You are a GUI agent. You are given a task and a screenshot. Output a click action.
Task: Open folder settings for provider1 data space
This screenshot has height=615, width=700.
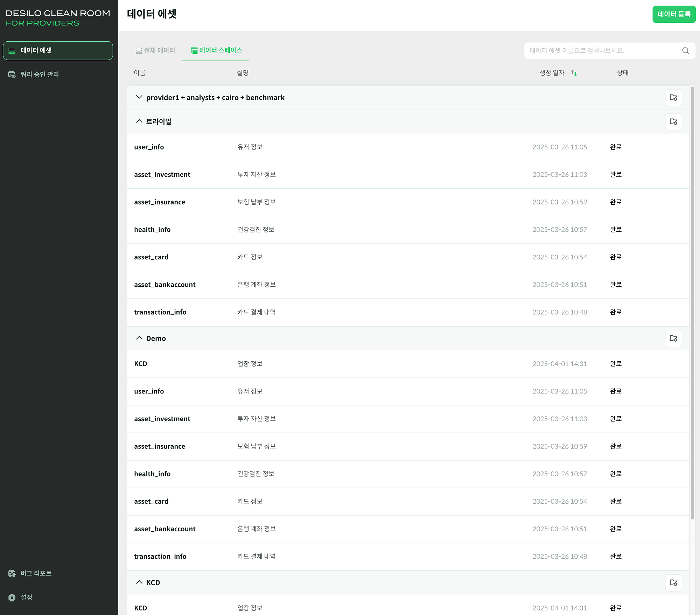673,98
